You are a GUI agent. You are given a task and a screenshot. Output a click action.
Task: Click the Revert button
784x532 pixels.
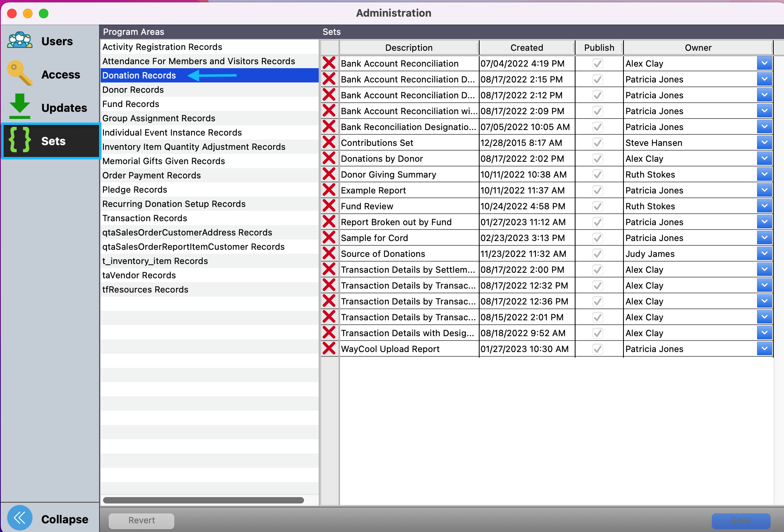pos(142,520)
